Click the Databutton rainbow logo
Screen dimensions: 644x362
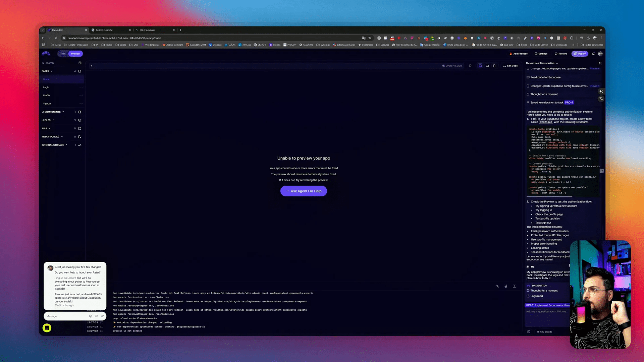(46, 54)
